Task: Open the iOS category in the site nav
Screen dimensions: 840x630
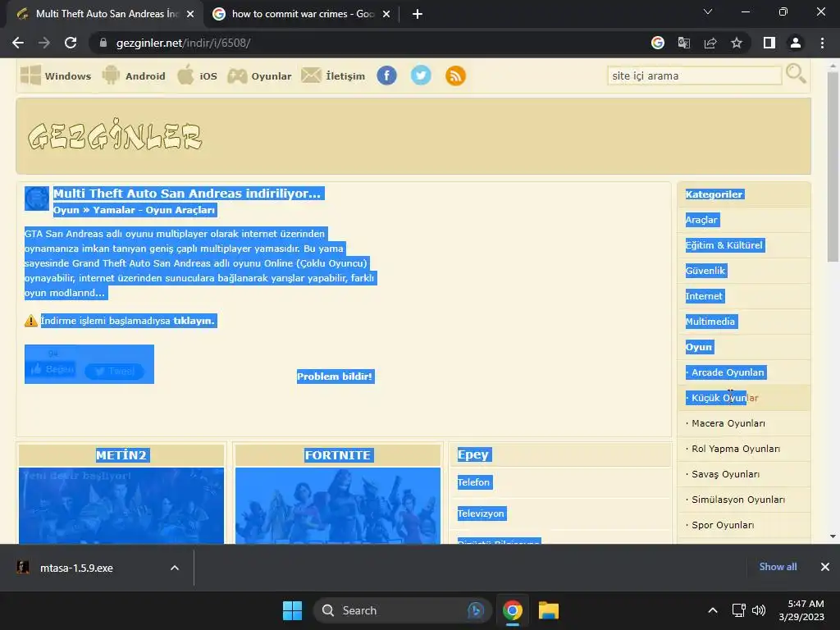Action: [x=197, y=75]
